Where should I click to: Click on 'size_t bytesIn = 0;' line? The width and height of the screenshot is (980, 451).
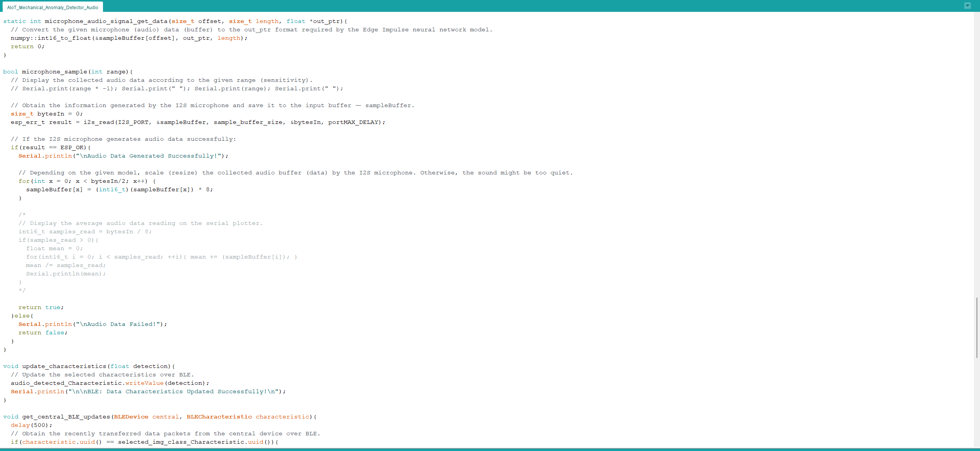(x=47, y=114)
